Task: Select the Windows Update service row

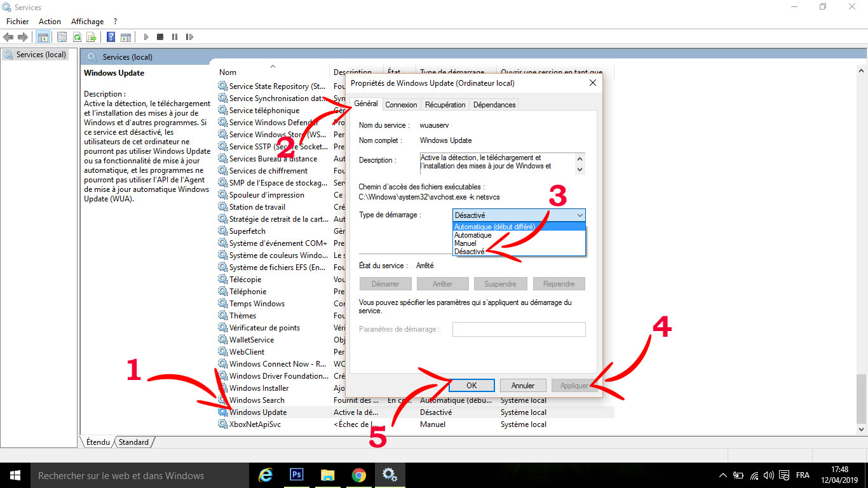Action: pyautogui.click(x=416, y=412)
